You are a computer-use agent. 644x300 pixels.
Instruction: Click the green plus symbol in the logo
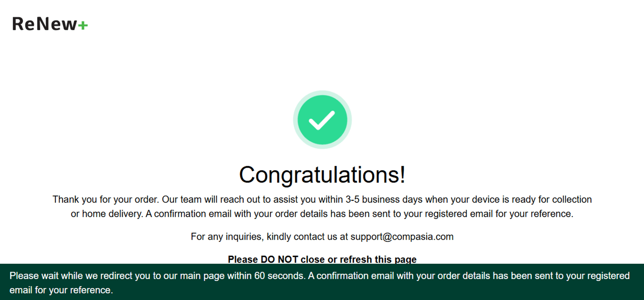pyautogui.click(x=83, y=26)
